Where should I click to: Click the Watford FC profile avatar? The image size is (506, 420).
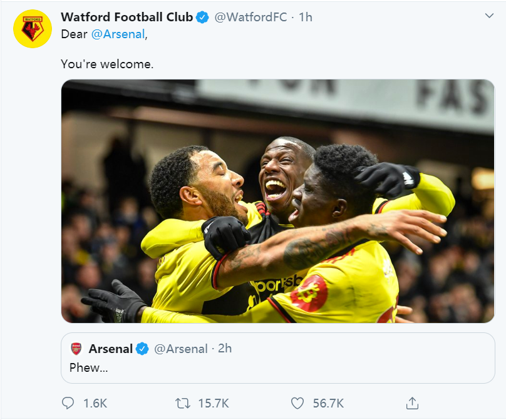pyautogui.click(x=33, y=29)
